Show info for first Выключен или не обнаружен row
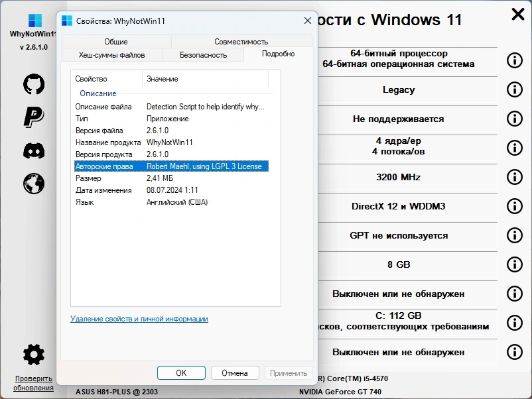Screen dimensions: 532x399 coord(514,294)
